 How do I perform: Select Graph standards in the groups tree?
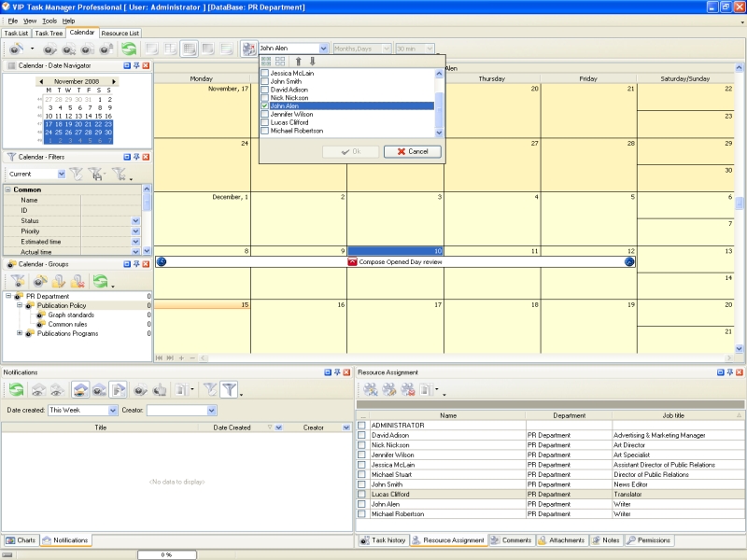pos(71,315)
